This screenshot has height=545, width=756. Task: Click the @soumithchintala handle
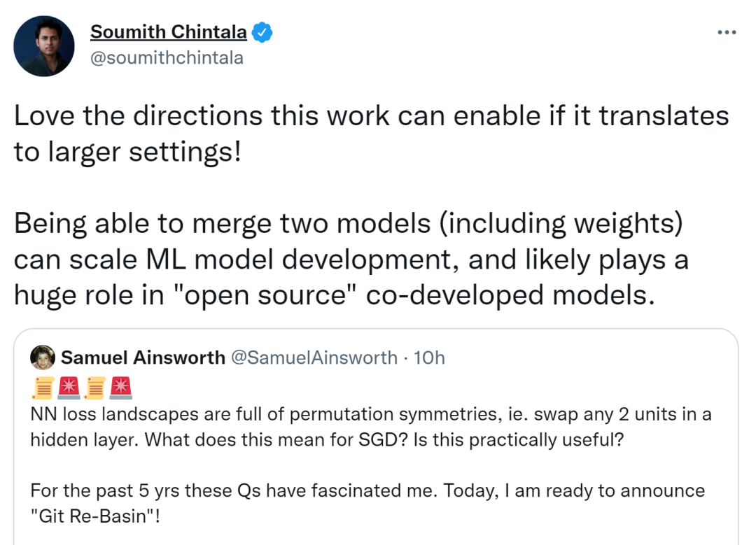coord(167,57)
